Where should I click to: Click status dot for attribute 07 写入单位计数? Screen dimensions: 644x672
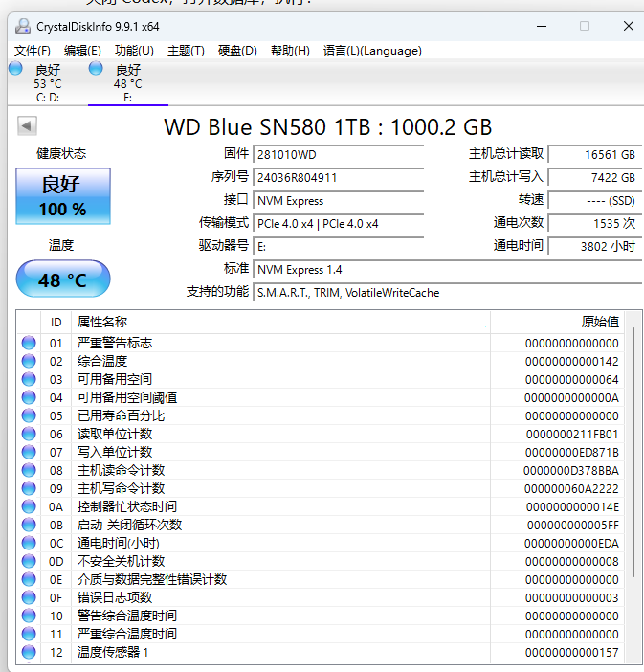29,452
